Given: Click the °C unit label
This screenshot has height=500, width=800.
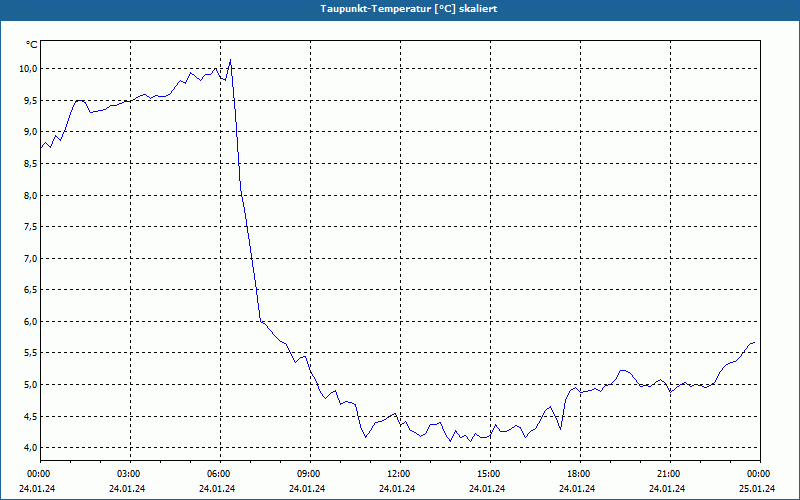Looking at the screenshot, I should (x=31, y=45).
